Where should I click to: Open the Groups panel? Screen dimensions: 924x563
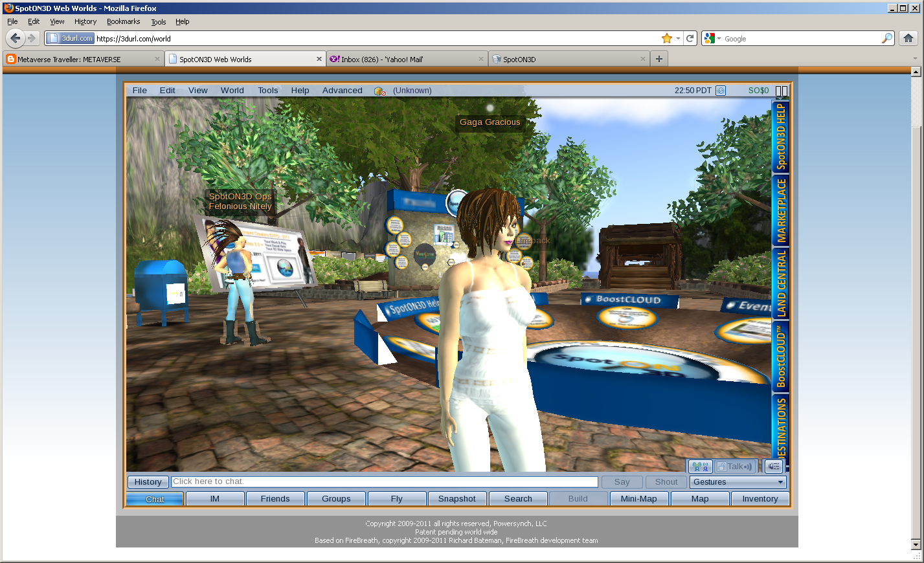(x=336, y=499)
